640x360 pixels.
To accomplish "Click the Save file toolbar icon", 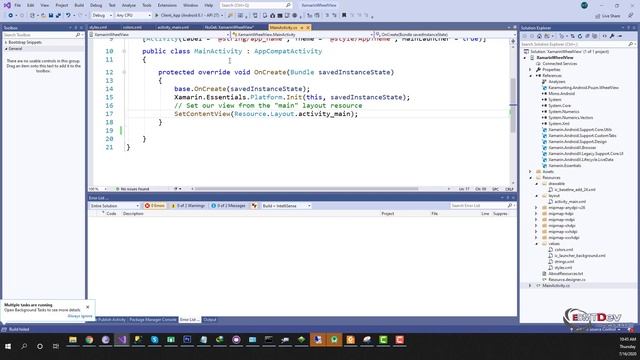I will click(x=51, y=15).
